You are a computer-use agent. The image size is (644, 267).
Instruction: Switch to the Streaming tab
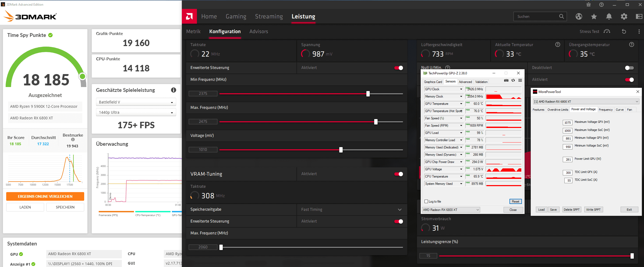tap(269, 16)
